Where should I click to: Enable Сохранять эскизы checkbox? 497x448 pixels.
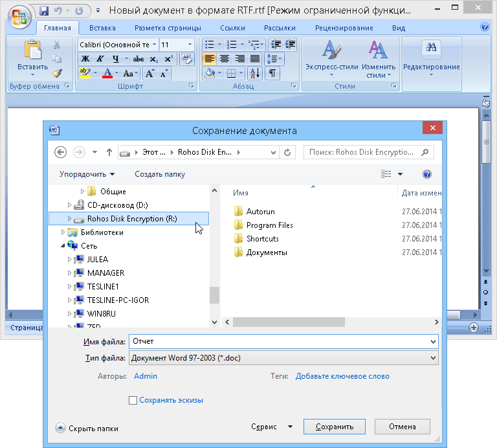pyautogui.click(x=133, y=401)
